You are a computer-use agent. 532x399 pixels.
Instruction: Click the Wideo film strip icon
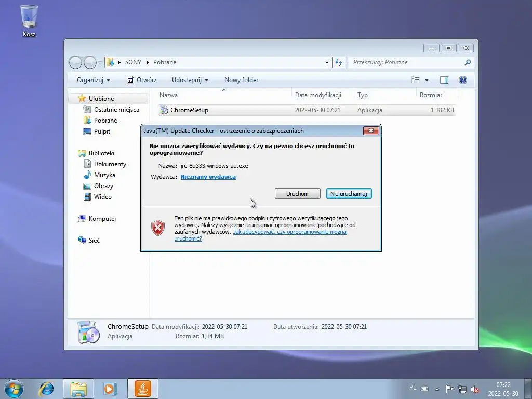[87, 197]
